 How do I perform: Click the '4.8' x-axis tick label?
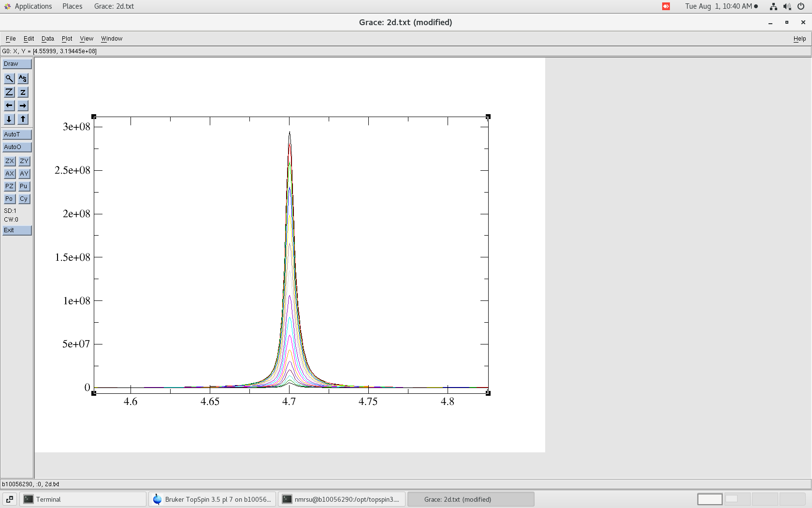(448, 402)
